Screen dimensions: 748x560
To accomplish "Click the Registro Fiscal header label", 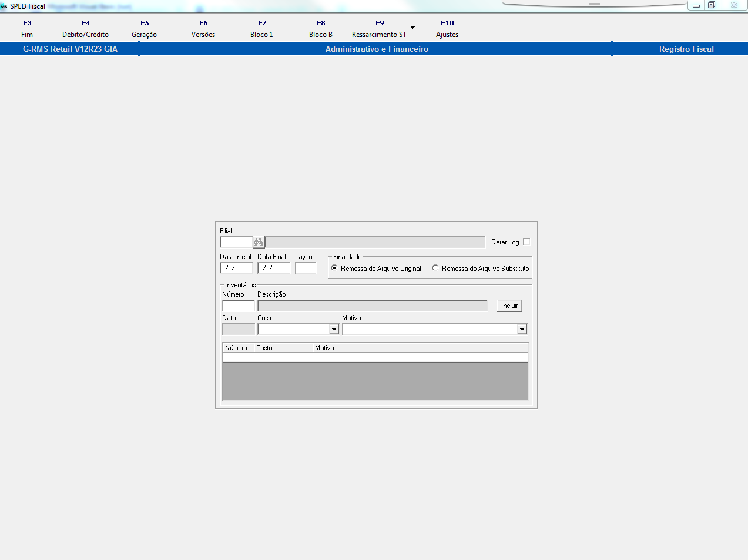I will 686,49.
